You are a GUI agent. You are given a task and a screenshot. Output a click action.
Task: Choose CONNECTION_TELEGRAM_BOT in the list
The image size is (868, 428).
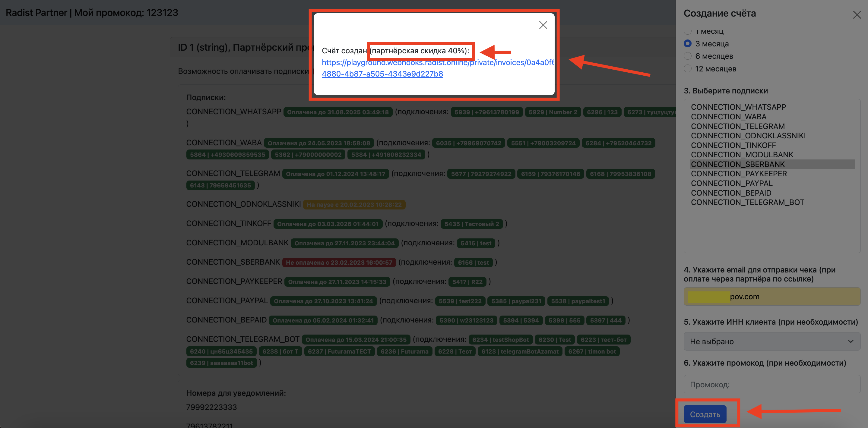pyautogui.click(x=747, y=202)
